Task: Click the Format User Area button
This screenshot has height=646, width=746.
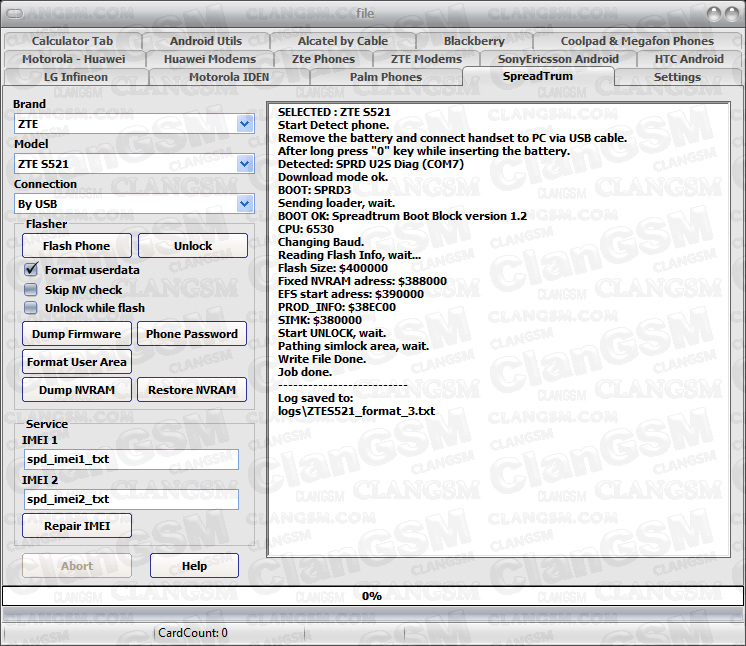Action: point(77,362)
